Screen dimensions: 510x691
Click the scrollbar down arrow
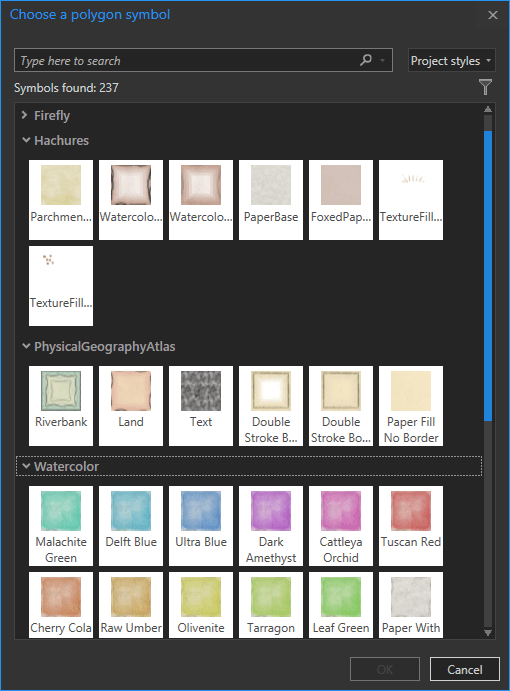[488, 633]
